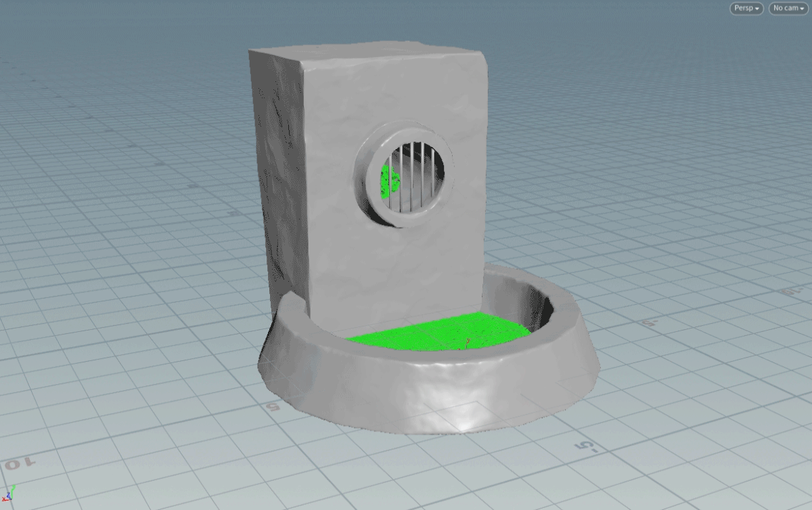Open the Persp view dropdown
The width and height of the screenshot is (812, 510).
coord(747,8)
